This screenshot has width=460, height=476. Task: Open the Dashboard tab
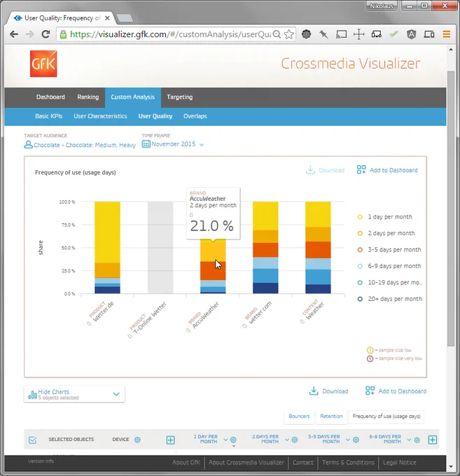(x=50, y=97)
